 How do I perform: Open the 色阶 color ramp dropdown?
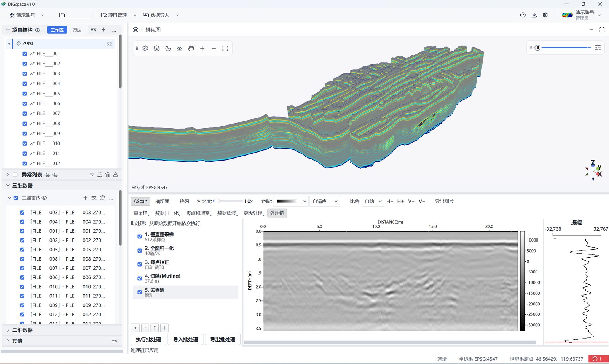[x=291, y=201]
